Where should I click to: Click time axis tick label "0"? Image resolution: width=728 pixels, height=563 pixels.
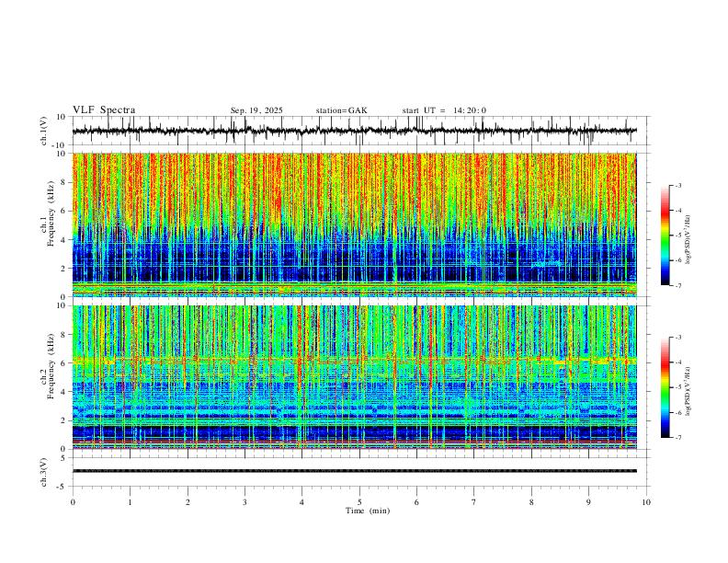coord(73,502)
